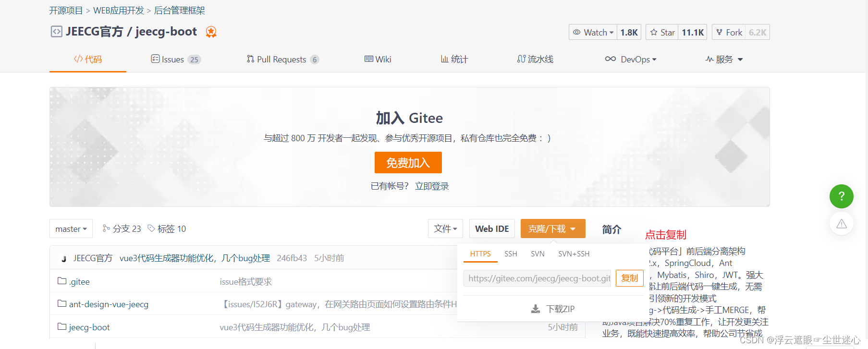Click the 11.1K stars count
868x349 pixels.
[693, 32]
